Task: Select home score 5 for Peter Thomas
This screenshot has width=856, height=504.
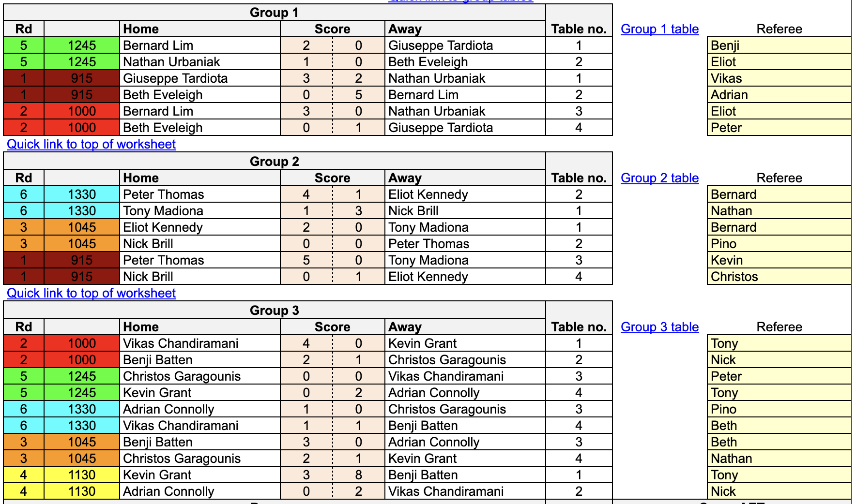Action: [306, 260]
